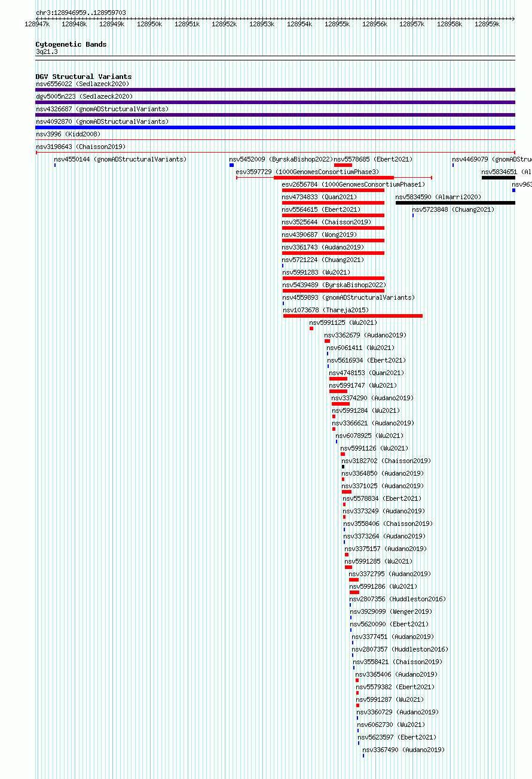Viewport: 532px width, 779px height.
Task: Click the nsv5723848 (Chuang2021) label
Action: pyautogui.click(x=453, y=209)
